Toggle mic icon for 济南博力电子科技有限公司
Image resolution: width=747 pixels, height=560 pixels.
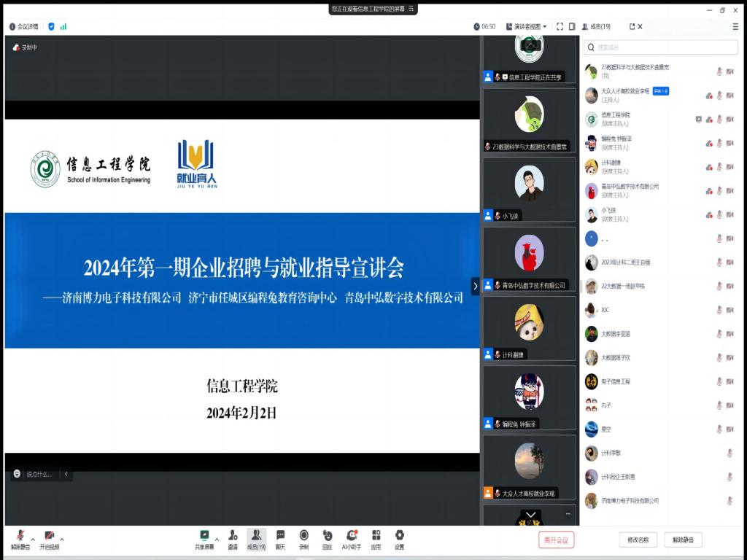tap(729, 500)
